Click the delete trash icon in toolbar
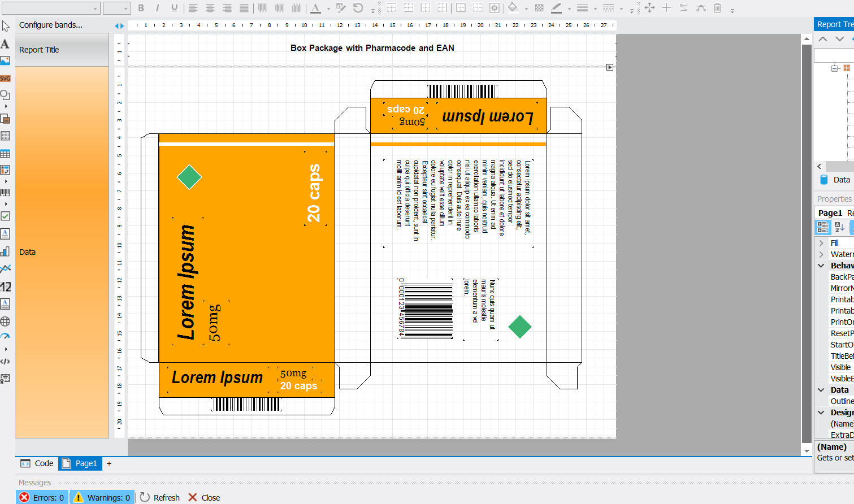The image size is (854, 504). [x=717, y=8]
